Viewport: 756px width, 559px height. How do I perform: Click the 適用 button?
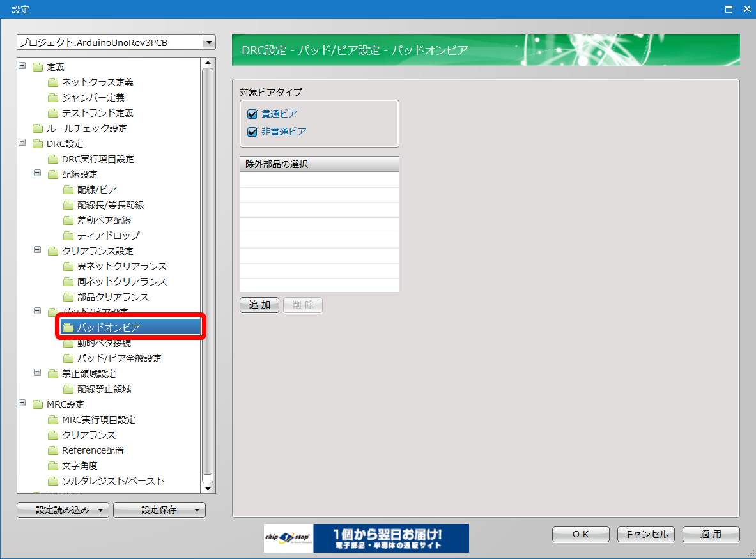(x=711, y=534)
